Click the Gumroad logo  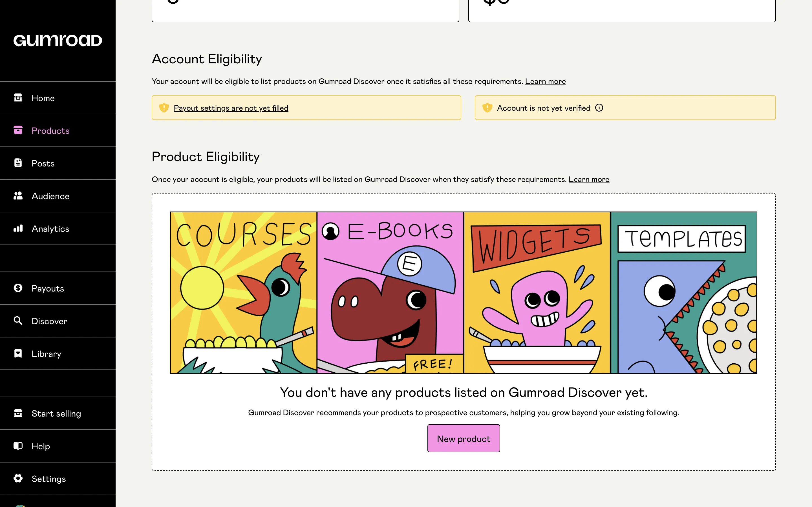(x=58, y=41)
